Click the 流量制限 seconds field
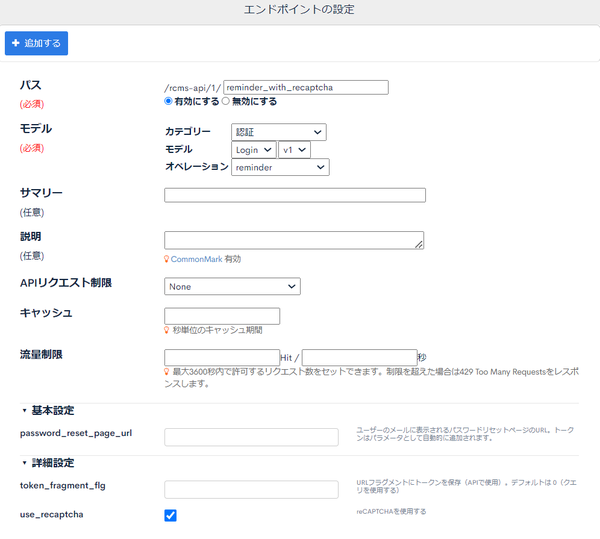 359,357
